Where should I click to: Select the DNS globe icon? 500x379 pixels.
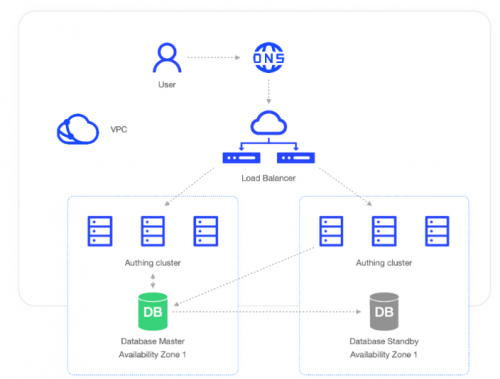(x=269, y=57)
